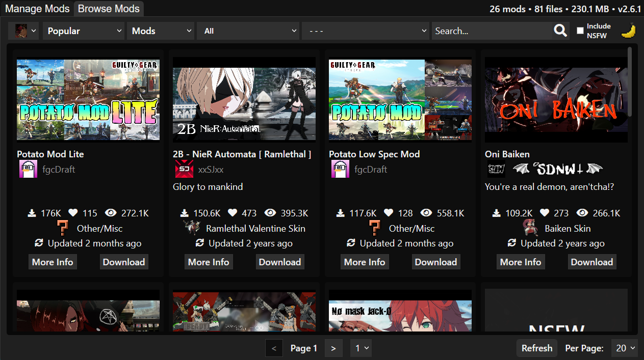Open the Potato Mod Lite thumbnail
Image resolution: width=644 pixels, height=360 pixels.
pyautogui.click(x=88, y=100)
